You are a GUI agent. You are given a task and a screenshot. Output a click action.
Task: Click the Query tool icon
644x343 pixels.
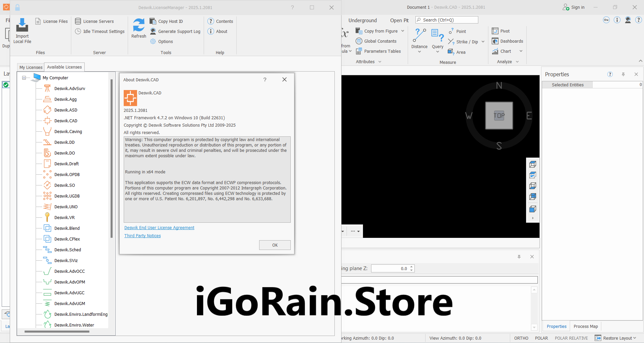click(x=437, y=35)
